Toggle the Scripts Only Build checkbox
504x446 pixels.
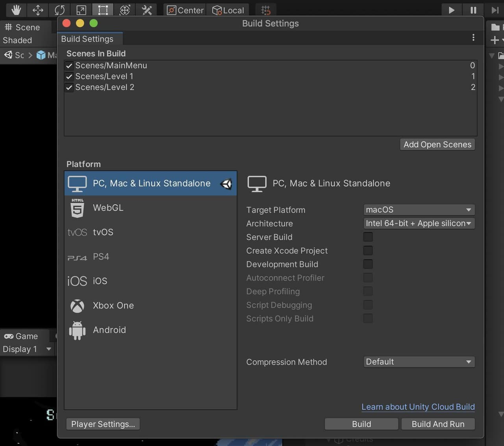[368, 318]
